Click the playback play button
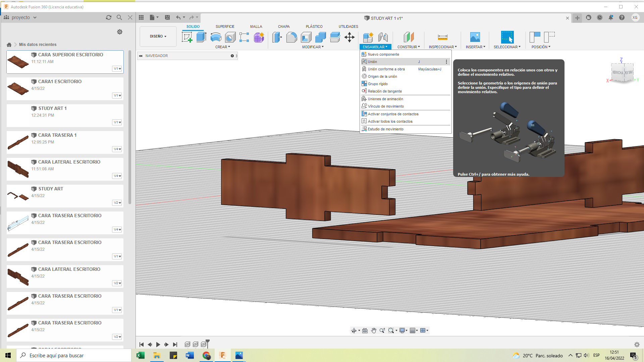The height and width of the screenshot is (362, 644). (158, 344)
